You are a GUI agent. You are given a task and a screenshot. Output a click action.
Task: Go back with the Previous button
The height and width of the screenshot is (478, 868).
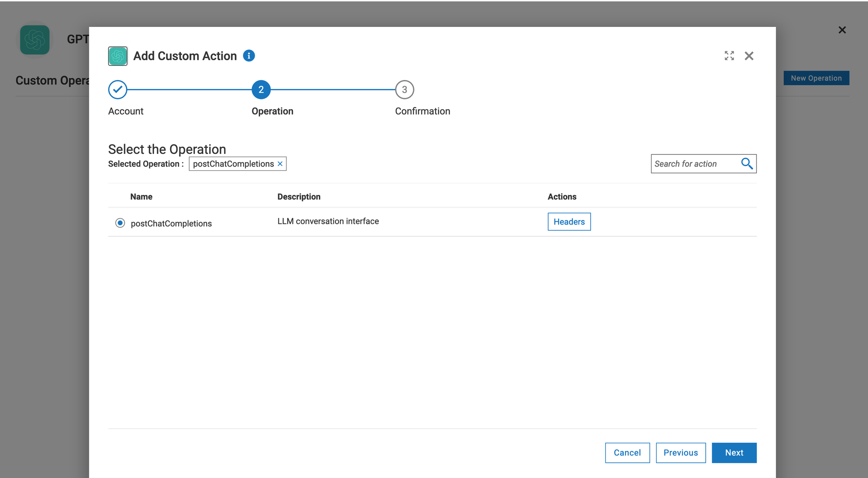click(x=681, y=452)
